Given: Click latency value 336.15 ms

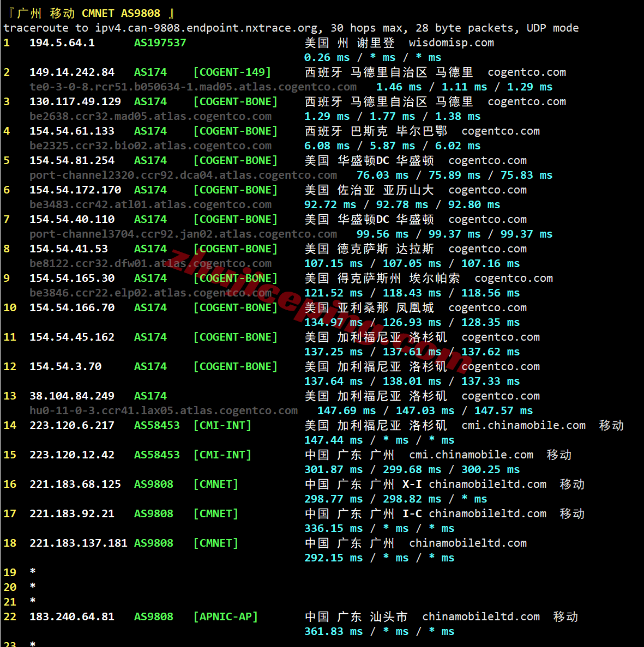Looking at the screenshot, I should 334,529.
